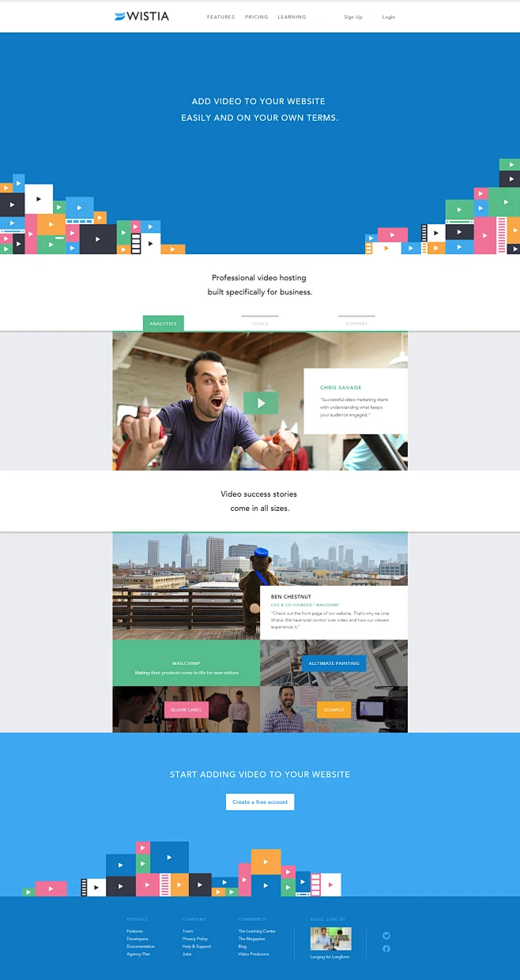Click the Wistia logo in the header

141,16
